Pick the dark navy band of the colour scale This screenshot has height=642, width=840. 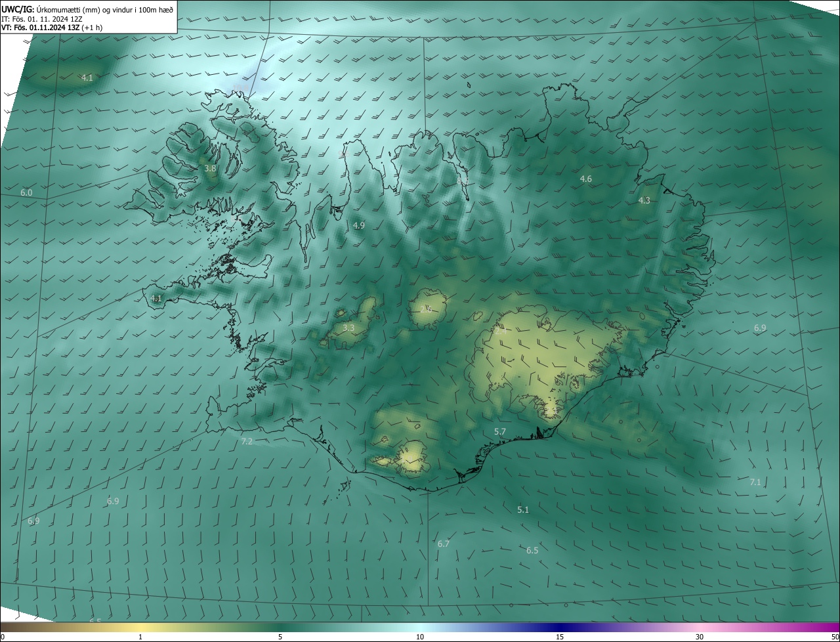coord(560,628)
